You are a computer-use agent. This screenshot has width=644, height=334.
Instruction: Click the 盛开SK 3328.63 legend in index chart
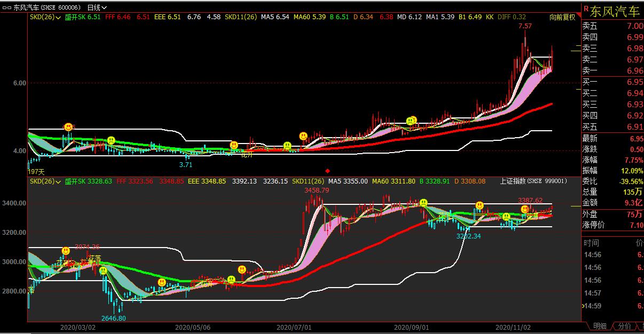(89, 181)
